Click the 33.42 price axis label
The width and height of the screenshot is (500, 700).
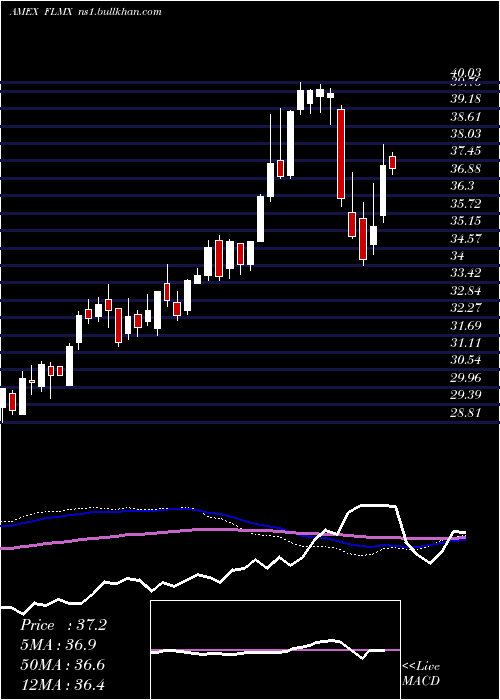pos(465,273)
